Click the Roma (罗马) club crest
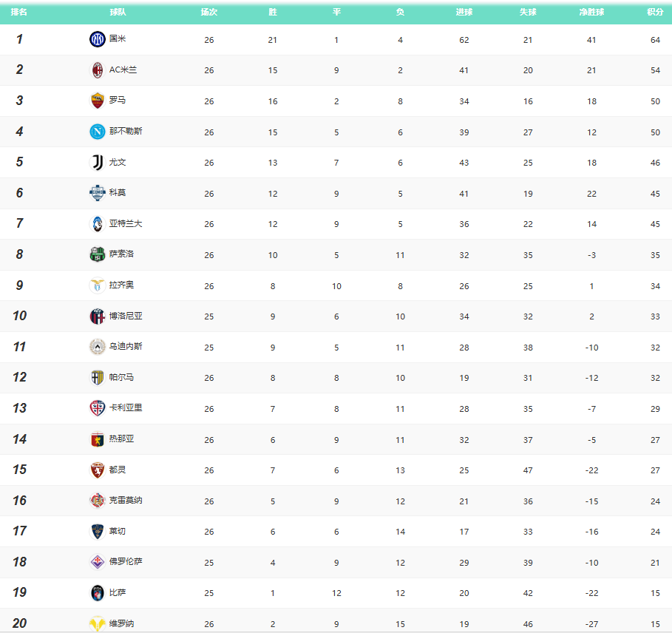This screenshot has height=633, width=672. click(x=97, y=101)
